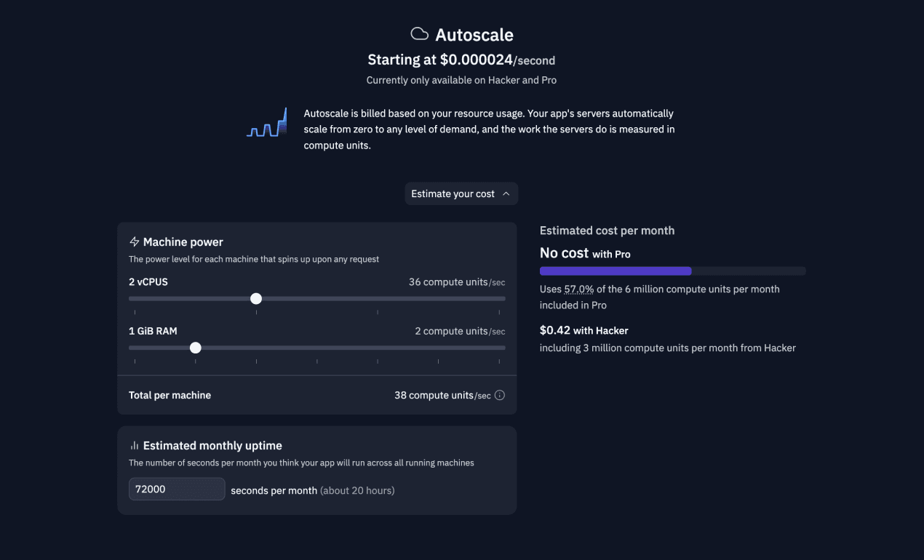
Task: Click the lightning bolt Machine power icon
Action: click(x=134, y=242)
